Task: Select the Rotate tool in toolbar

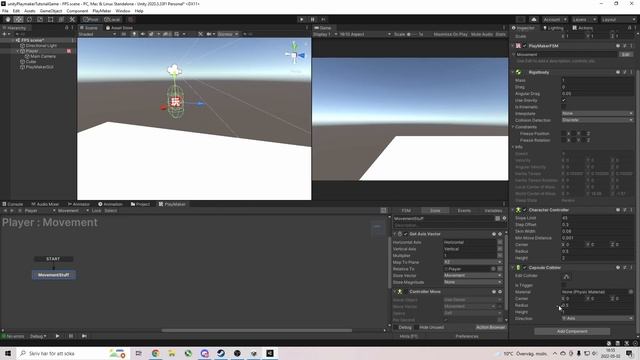Action: click(29, 20)
